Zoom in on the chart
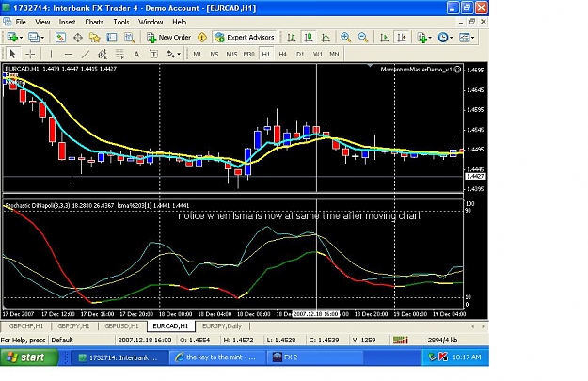Image resolution: width=588 pixels, height=381 pixels. [x=345, y=37]
